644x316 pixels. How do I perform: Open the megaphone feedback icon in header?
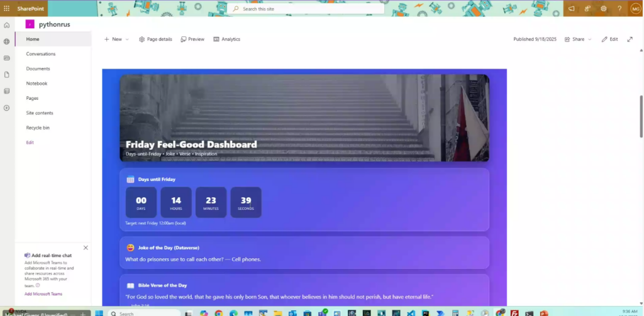click(x=571, y=9)
